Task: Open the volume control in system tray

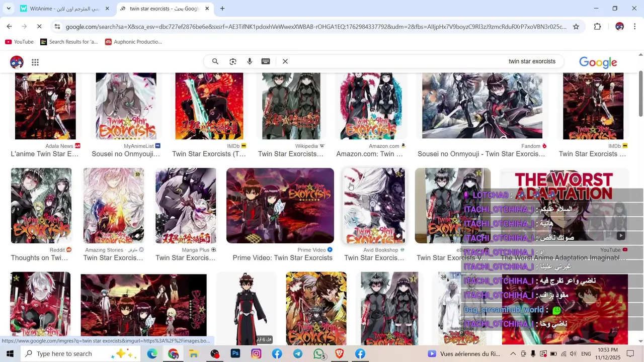Action: [574, 354]
